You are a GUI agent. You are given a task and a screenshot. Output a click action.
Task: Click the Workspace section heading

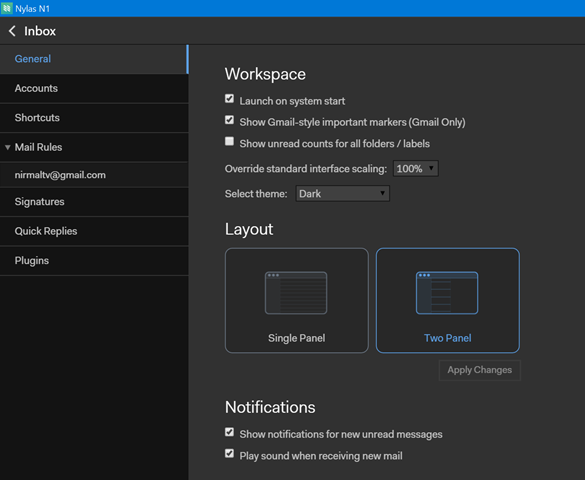pos(265,74)
